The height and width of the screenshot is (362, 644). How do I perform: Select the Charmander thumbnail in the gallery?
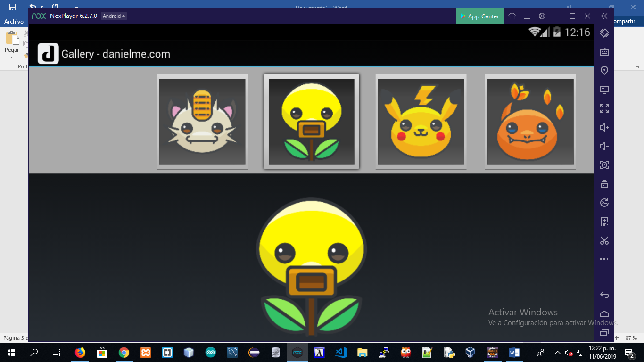coord(530,122)
